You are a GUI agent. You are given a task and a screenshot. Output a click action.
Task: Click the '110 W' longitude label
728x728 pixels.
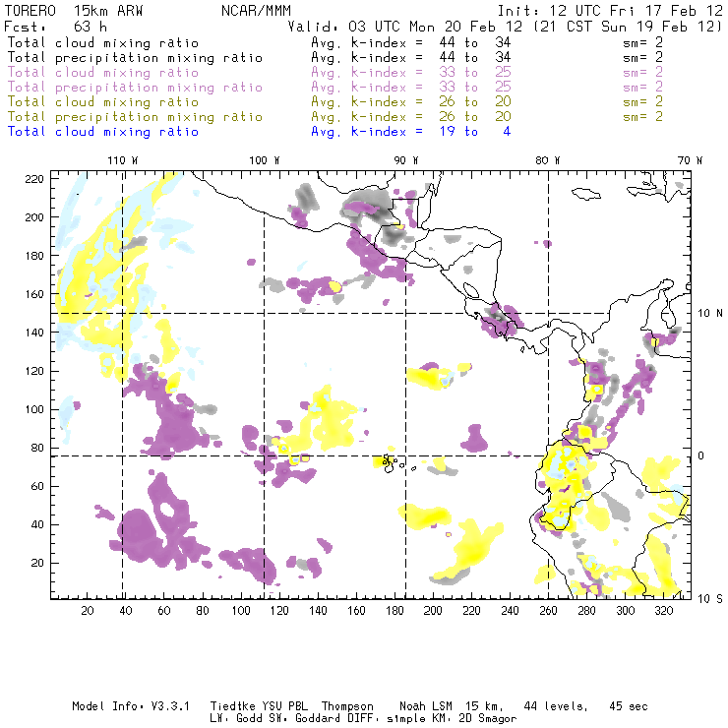123,160
